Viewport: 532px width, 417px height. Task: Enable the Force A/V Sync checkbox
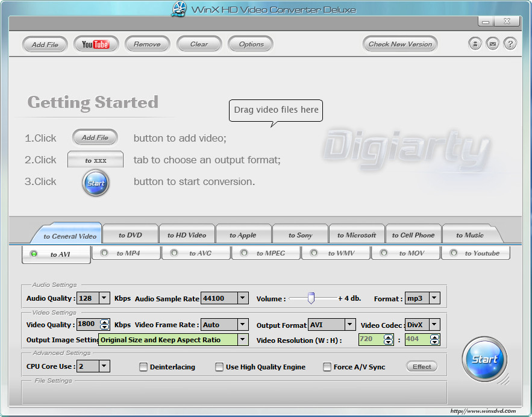327,367
